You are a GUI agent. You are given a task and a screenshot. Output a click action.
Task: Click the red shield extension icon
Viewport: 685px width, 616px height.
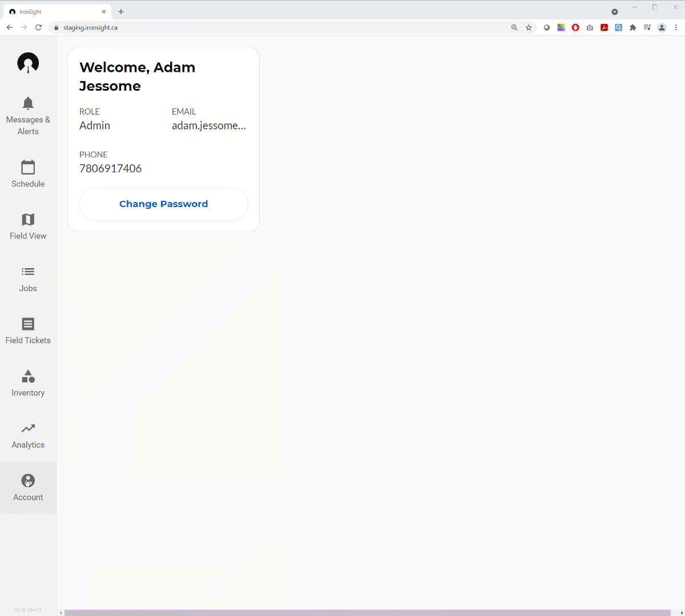(x=575, y=27)
